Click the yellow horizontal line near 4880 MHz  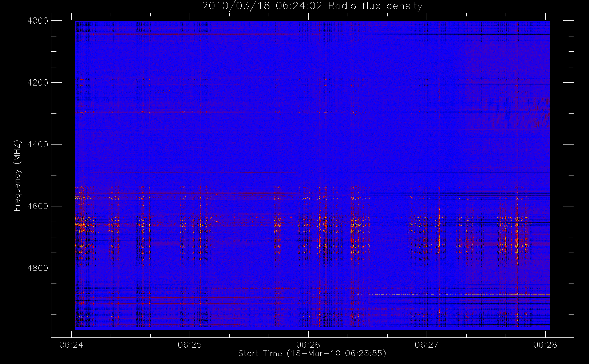(x=459, y=294)
